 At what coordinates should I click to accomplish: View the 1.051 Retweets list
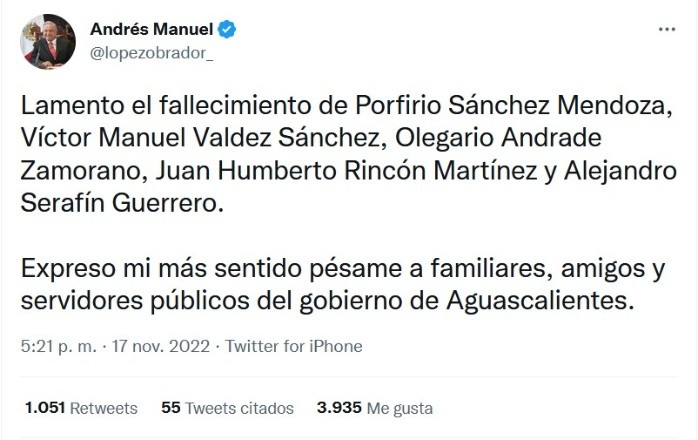81,408
